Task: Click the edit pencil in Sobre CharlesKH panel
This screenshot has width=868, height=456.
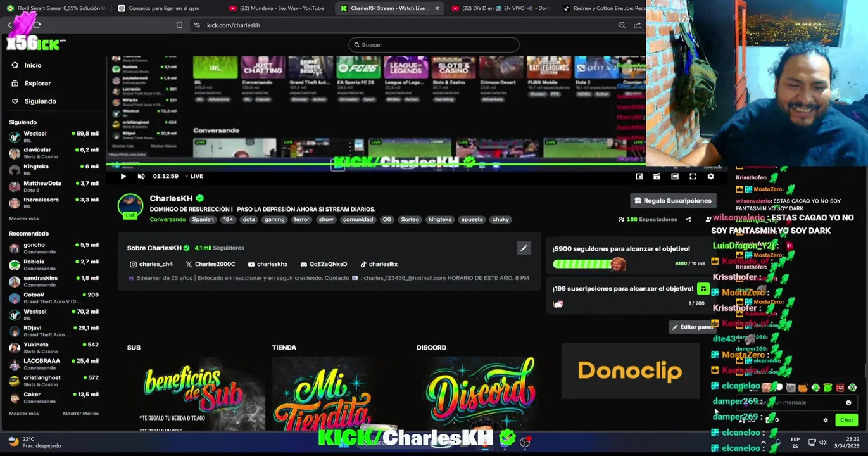Action: coord(524,248)
